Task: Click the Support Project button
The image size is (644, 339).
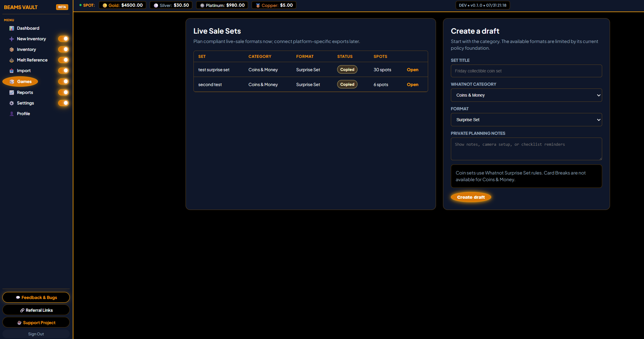Action: tap(36, 323)
